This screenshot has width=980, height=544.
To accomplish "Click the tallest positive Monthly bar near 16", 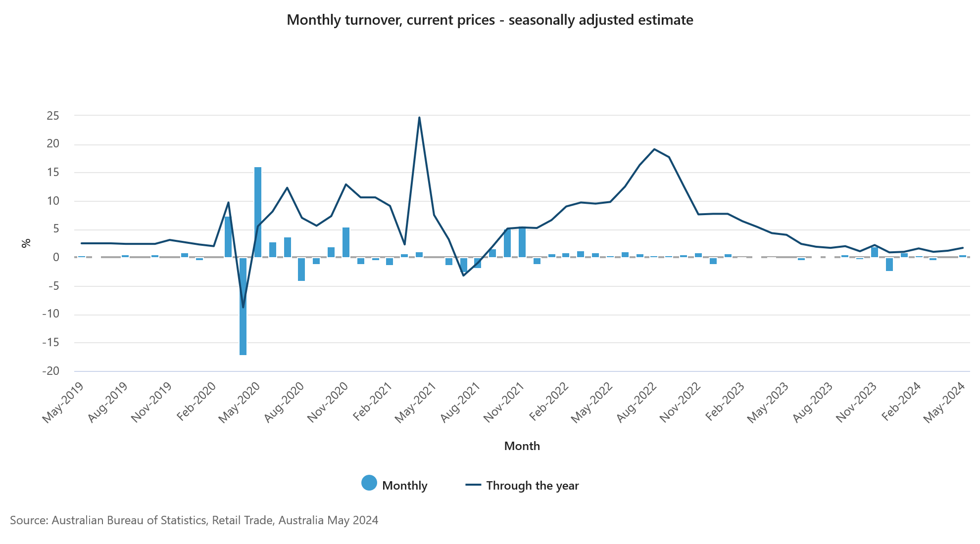I will tap(258, 212).
